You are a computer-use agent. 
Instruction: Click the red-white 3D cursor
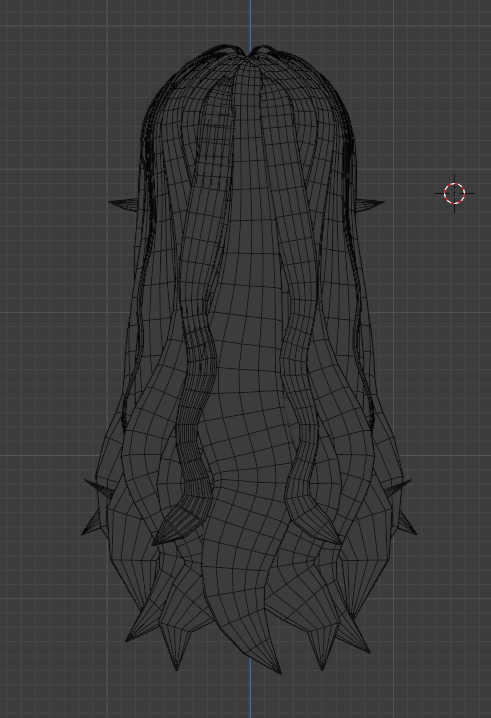click(x=454, y=193)
